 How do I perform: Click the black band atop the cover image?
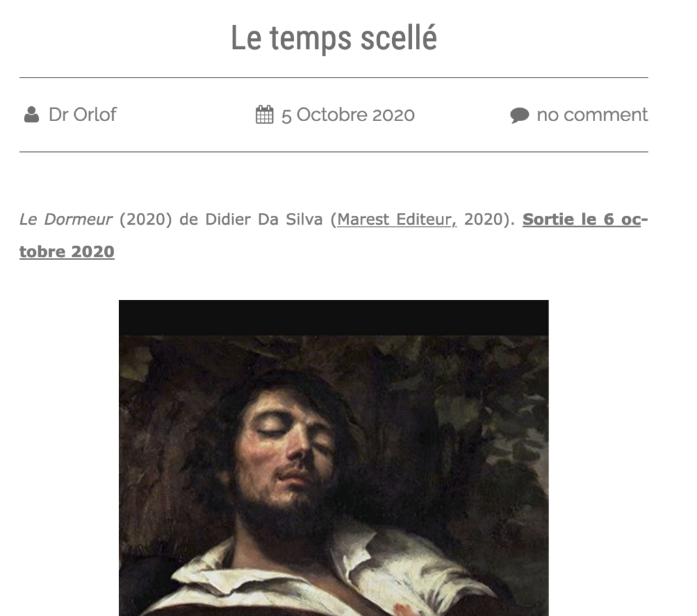pos(334,317)
